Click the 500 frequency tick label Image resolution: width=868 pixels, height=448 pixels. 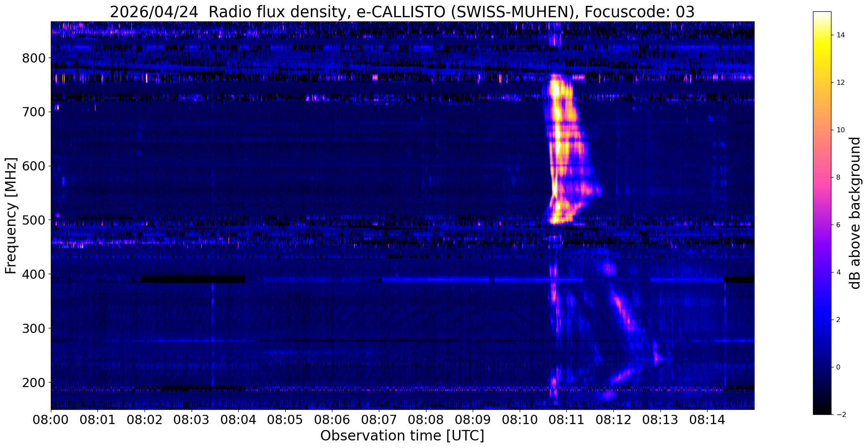(34, 220)
